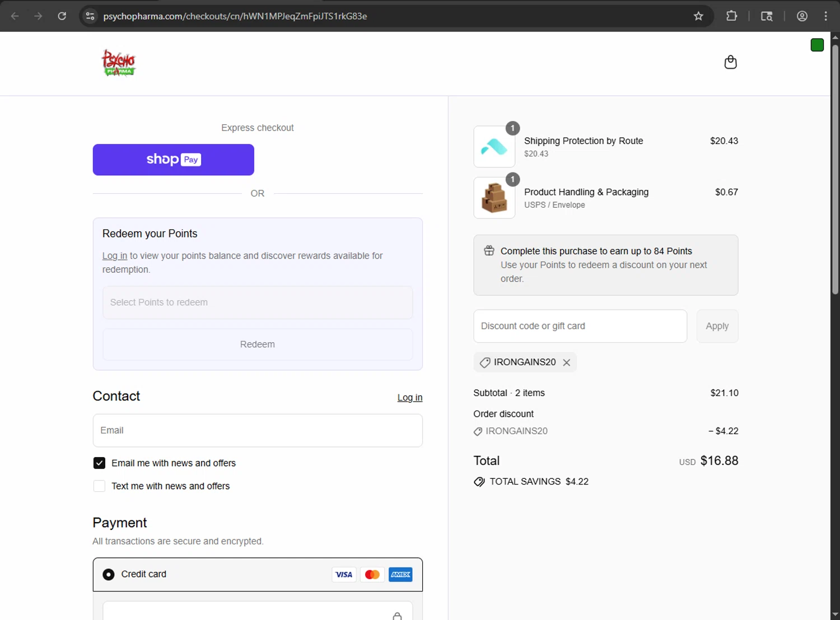Screen dimensions: 840x620
Task: Click the Redeem button
Action: coord(258,344)
